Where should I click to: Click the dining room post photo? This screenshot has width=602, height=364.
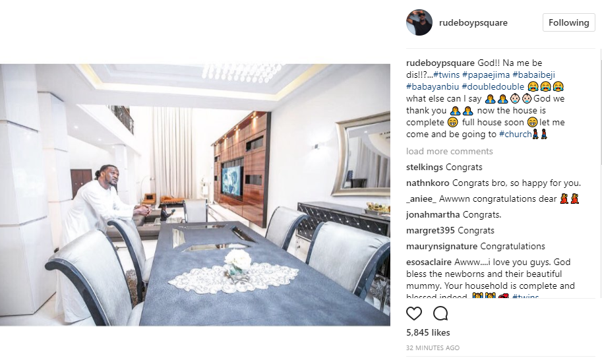click(195, 195)
